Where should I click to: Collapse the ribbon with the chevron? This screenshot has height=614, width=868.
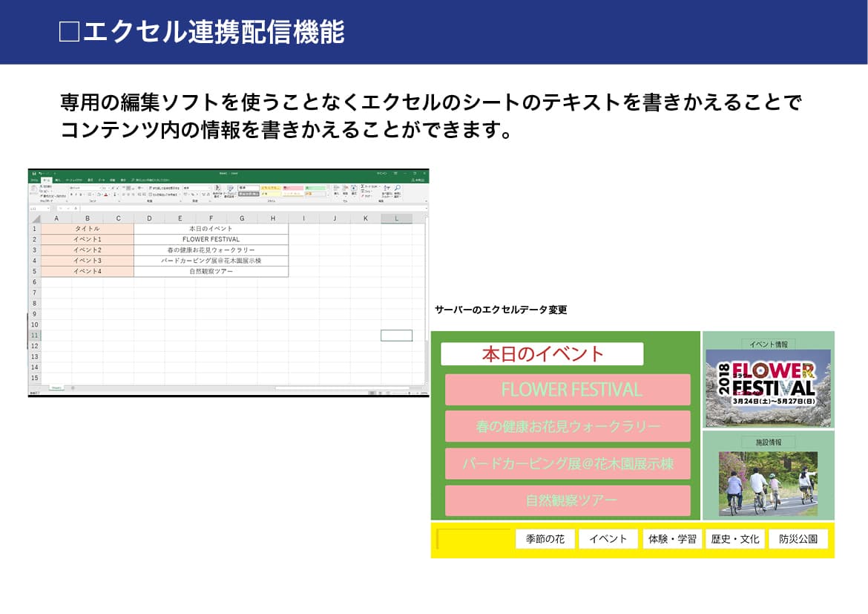pos(427,201)
